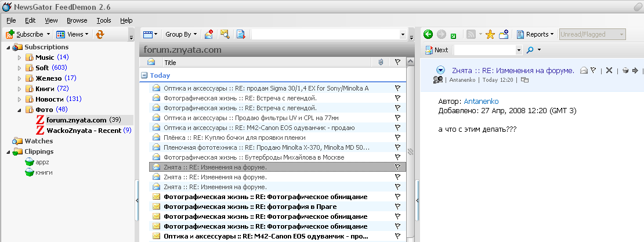Toggle flag in the article header
The image size is (644, 242).
594,71
